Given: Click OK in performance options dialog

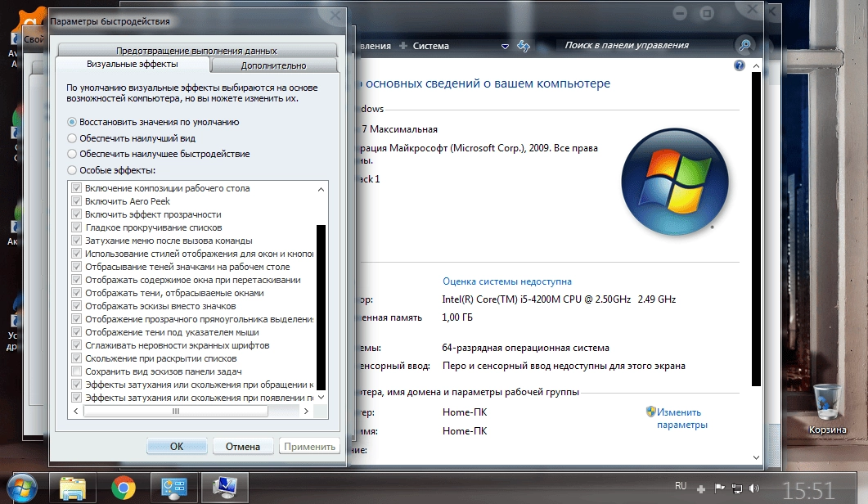Looking at the screenshot, I should tap(177, 447).
